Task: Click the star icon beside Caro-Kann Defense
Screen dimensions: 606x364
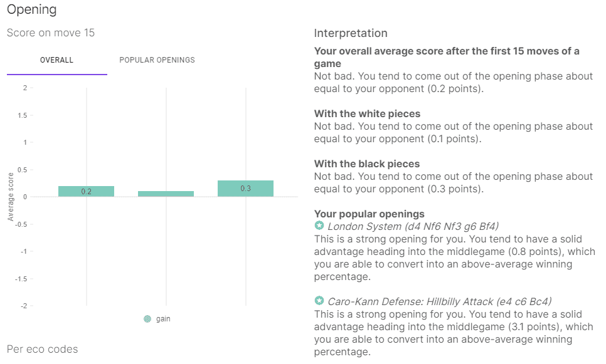Action: click(319, 301)
